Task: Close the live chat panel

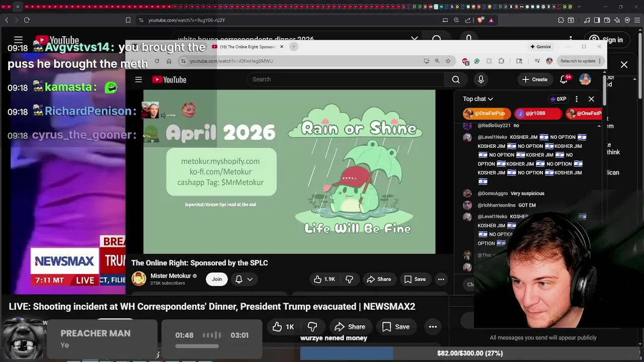Action: [592, 99]
